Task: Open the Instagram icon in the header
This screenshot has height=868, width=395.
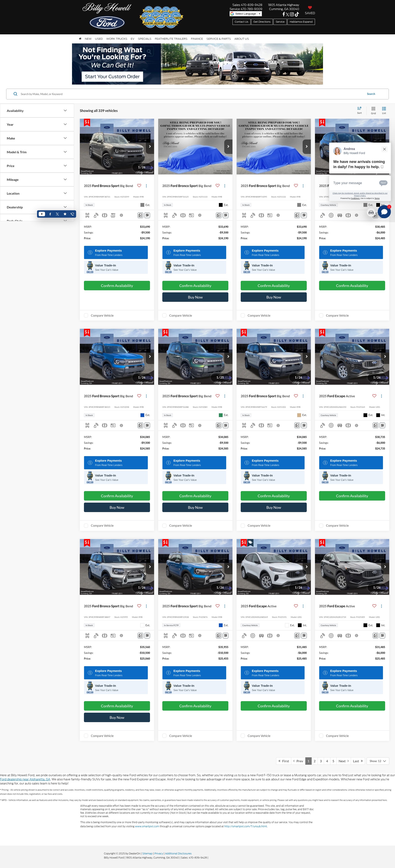Action: tap(292, 14)
